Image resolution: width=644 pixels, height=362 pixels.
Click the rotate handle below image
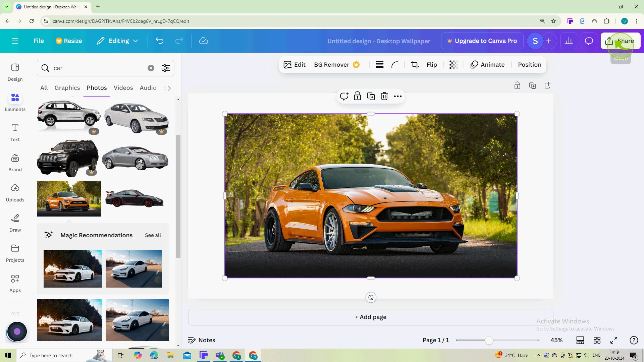371,297
